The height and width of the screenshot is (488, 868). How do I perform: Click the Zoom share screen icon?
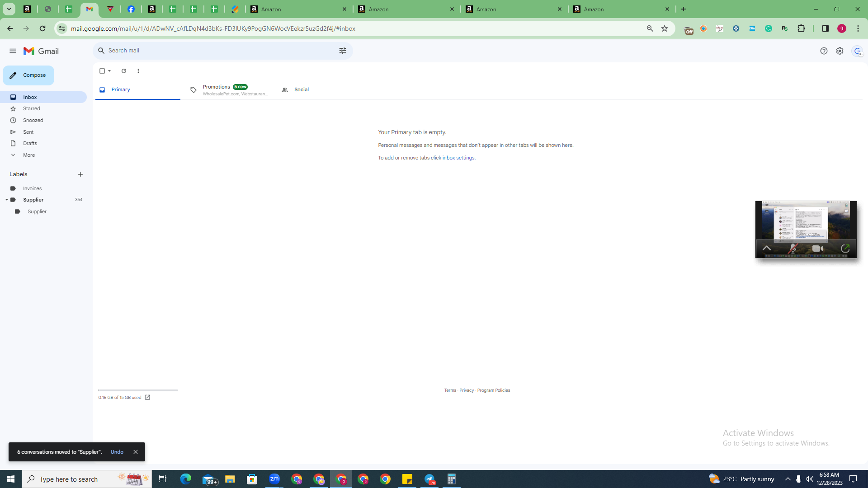click(x=845, y=249)
